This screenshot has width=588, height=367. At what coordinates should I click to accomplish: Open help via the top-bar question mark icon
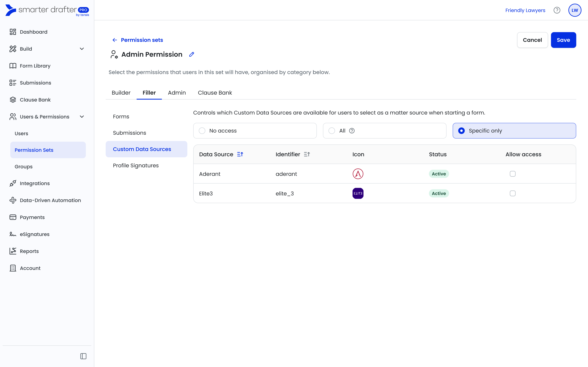pos(557,10)
